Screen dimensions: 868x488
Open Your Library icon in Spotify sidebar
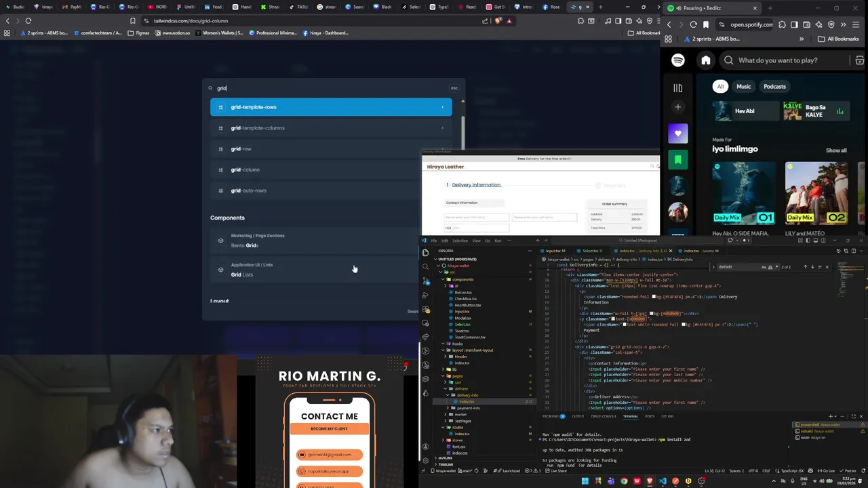[677, 87]
